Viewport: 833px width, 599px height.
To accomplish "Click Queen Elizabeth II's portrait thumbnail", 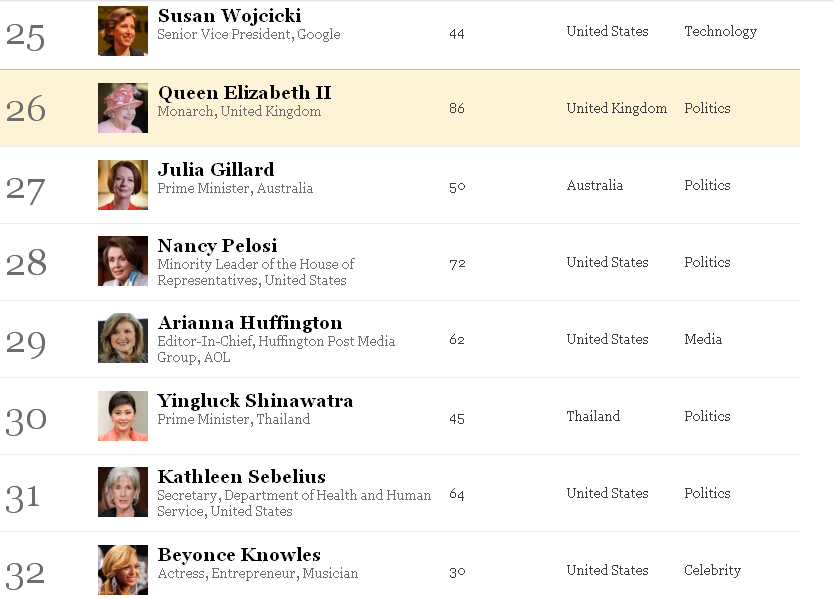I will pyautogui.click(x=123, y=108).
